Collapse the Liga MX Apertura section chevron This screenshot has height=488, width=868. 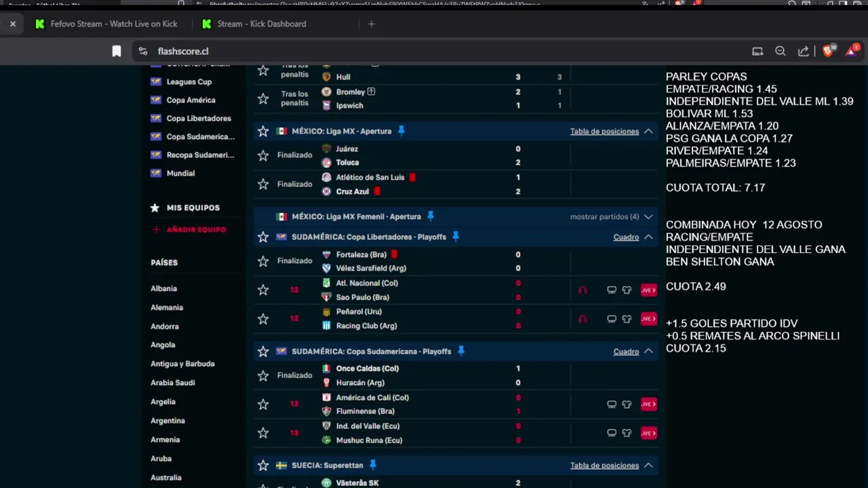coord(648,131)
